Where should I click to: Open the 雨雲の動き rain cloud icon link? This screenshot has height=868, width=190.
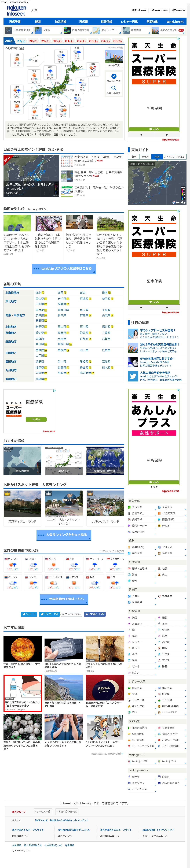coord(9,30)
